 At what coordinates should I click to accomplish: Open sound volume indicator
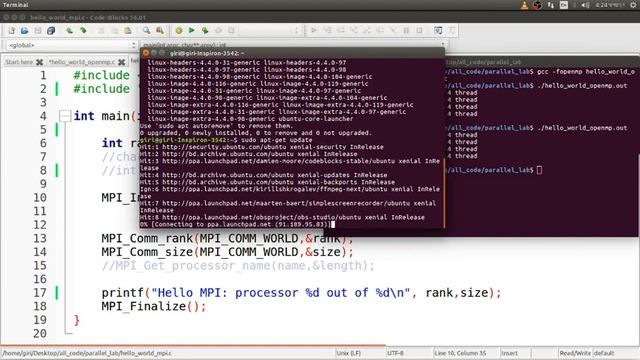pos(585,5)
